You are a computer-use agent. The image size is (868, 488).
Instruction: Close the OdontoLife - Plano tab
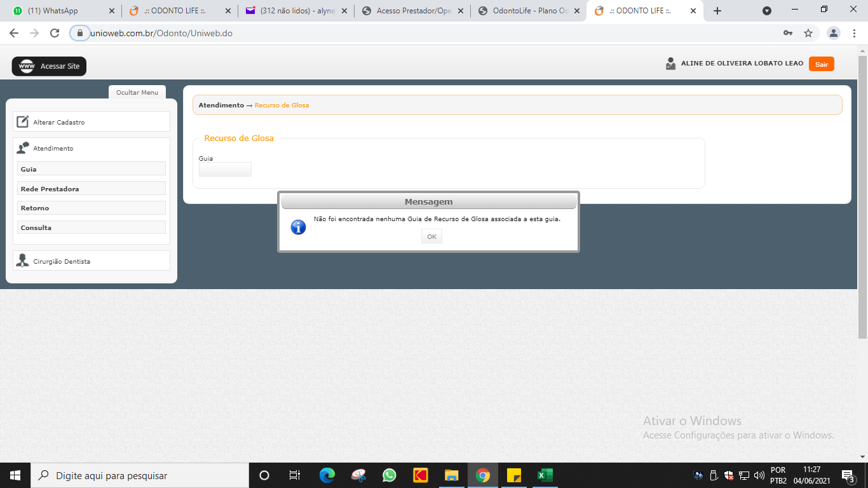[576, 11]
